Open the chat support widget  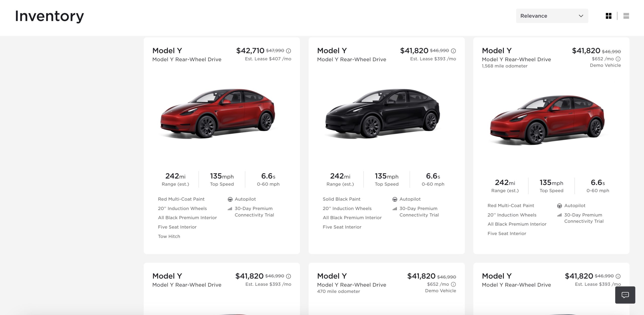click(x=625, y=295)
